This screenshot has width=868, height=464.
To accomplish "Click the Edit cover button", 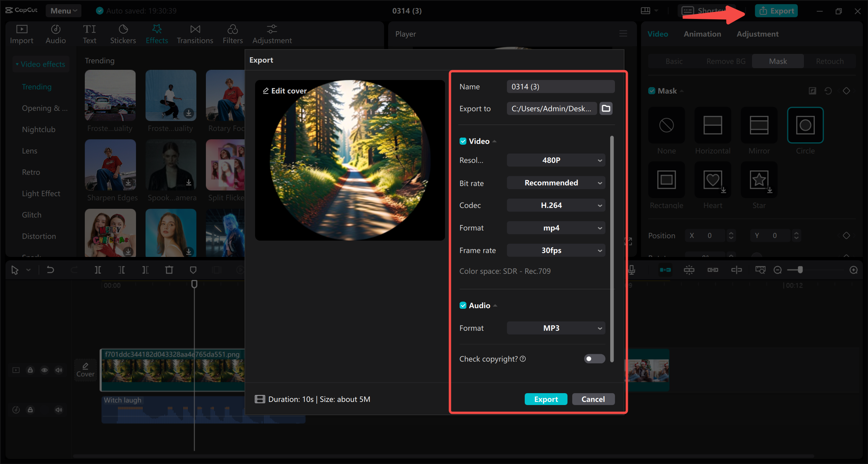I will pyautogui.click(x=285, y=90).
